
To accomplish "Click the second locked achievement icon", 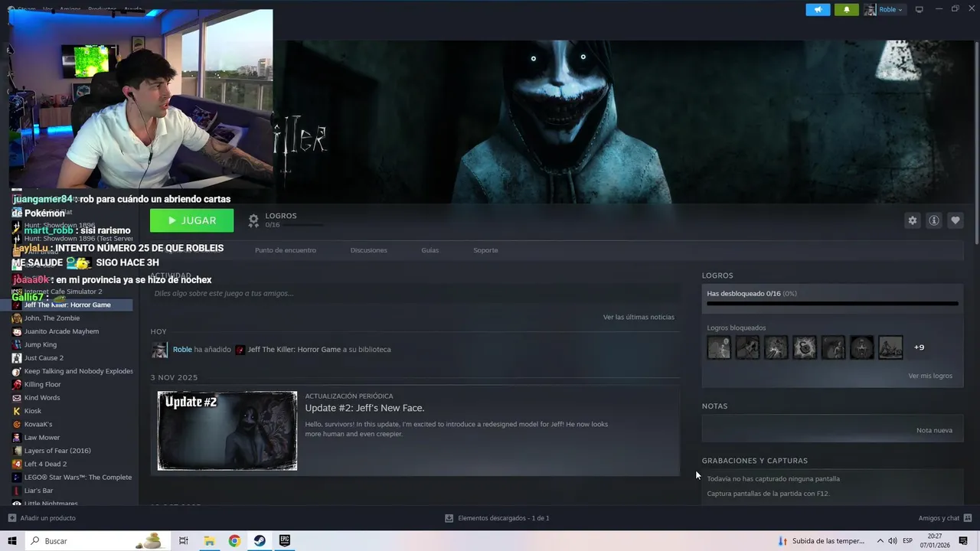I will (747, 347).
